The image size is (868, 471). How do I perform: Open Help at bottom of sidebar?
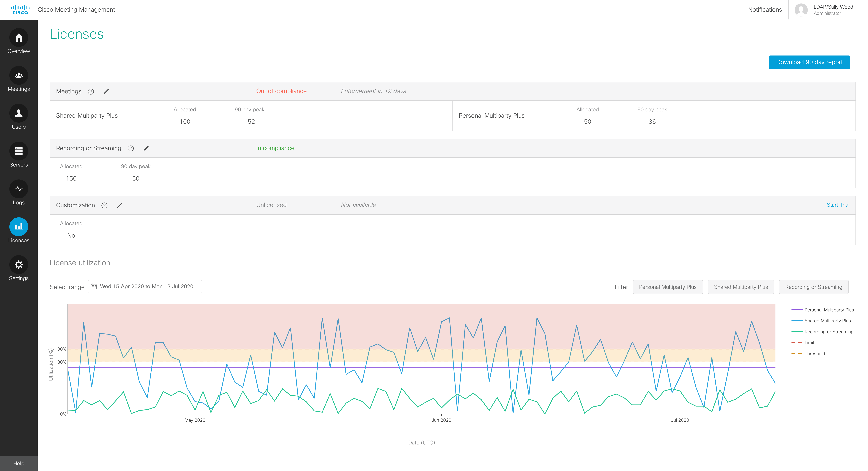[x=19, y=463]
